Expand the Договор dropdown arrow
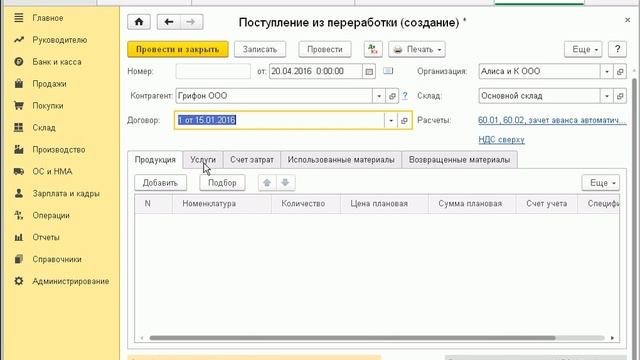This screenshot has width=640, height=360. click(391, 120)
